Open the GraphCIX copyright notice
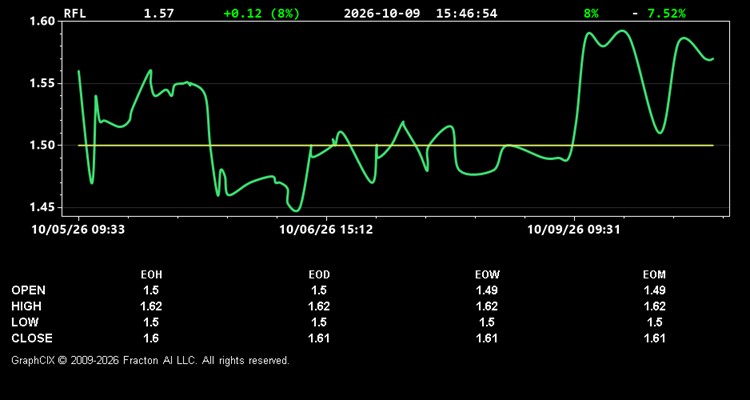The image size is (750, 400). coord(150,360)
